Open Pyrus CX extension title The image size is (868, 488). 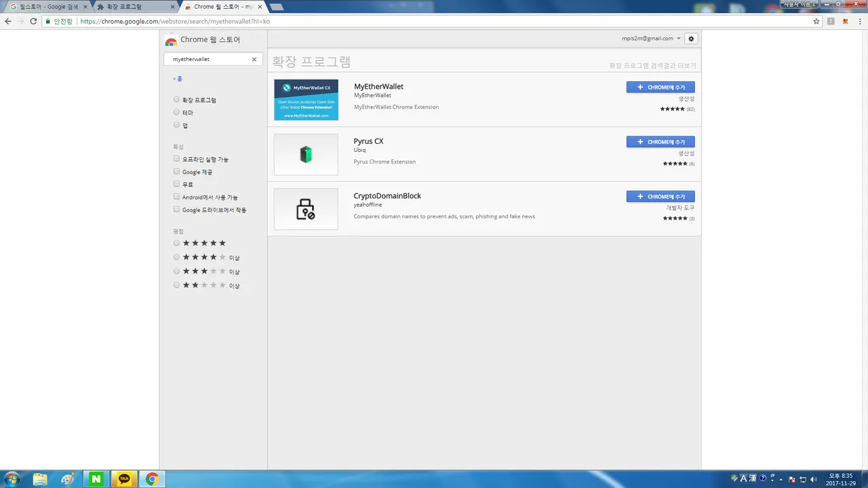[x=368, y=141]
